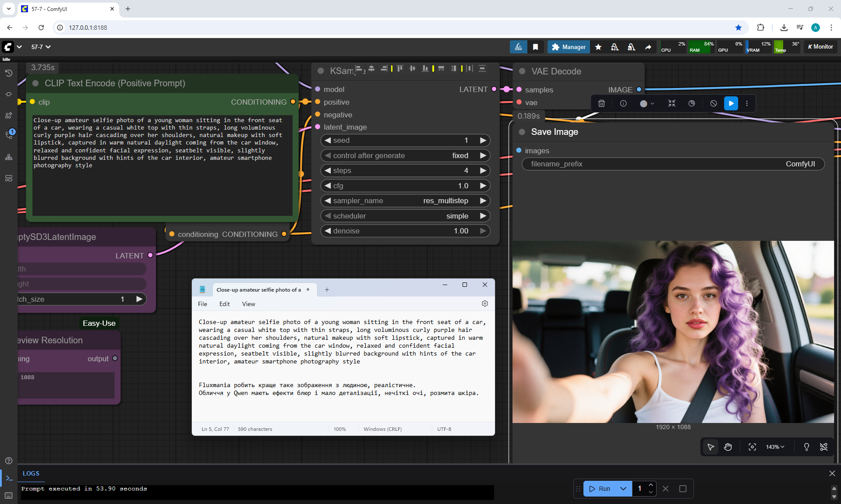
Task: Bypass the selected node via toolbar
Action: click(x=714, y=103)
